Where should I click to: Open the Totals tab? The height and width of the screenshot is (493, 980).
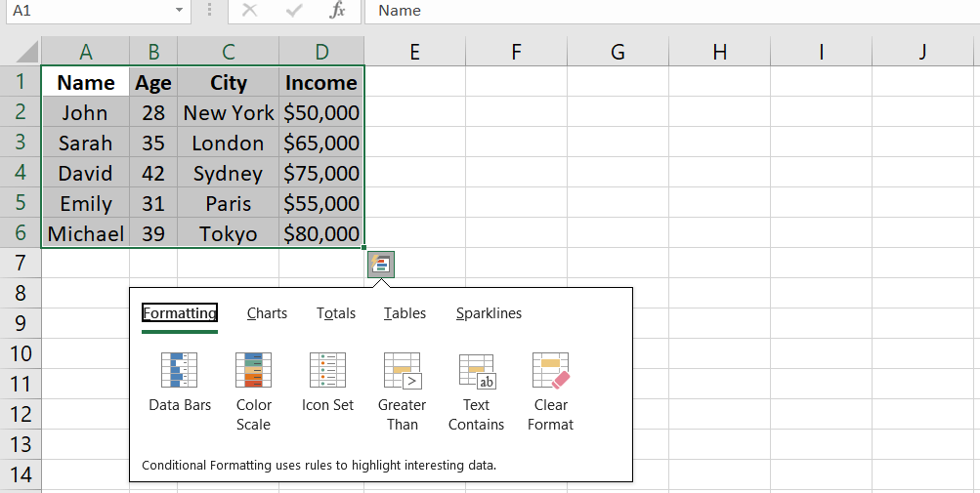tap(336, 313)
